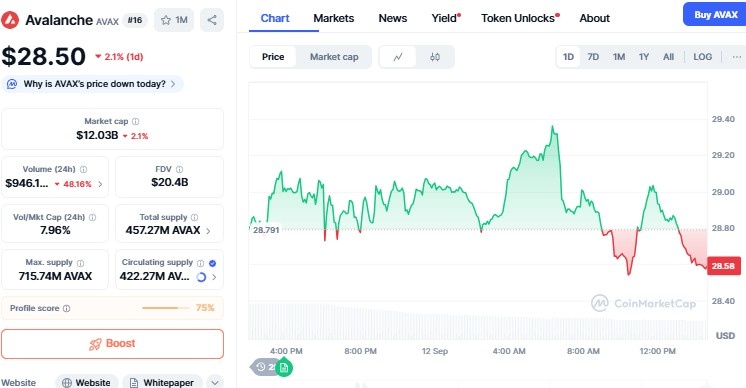
Task: Open the Markets tab
Action: coord(334,18)
